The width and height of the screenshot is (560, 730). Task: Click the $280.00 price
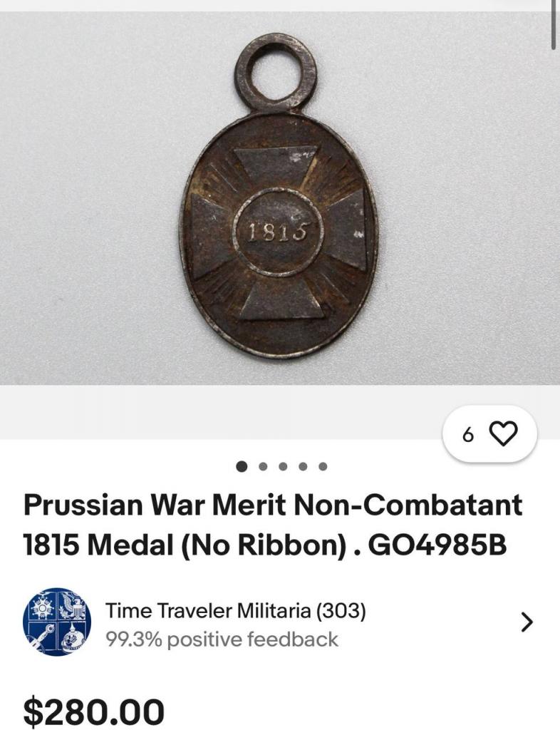[x=94, y=712]
